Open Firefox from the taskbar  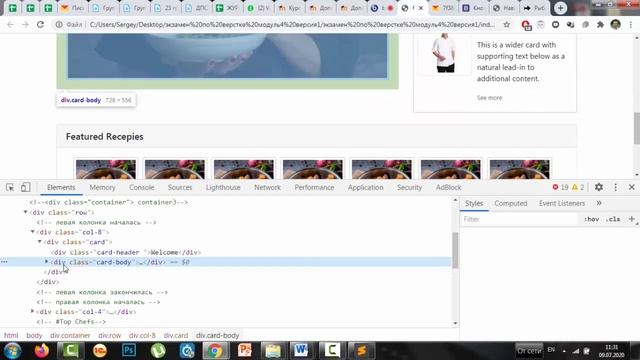(x=42, y=351)
